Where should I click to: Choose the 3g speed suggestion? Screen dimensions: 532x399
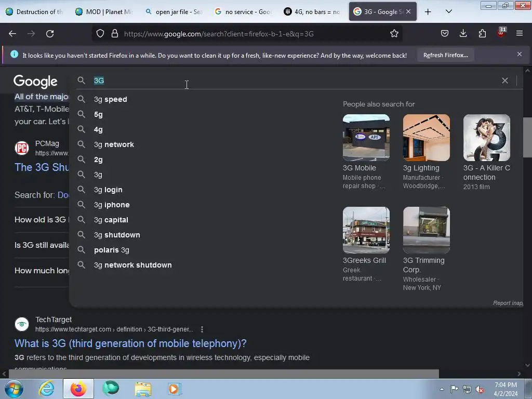click(110, 99)
